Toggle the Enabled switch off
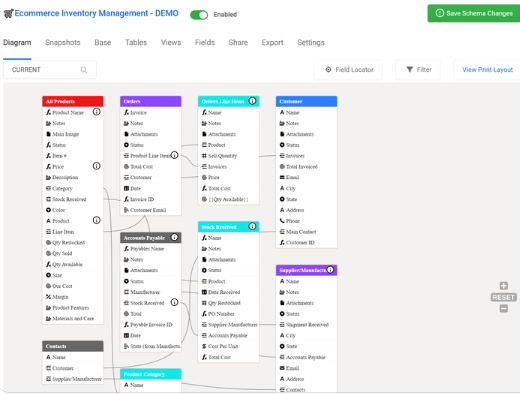 point(199,15)
